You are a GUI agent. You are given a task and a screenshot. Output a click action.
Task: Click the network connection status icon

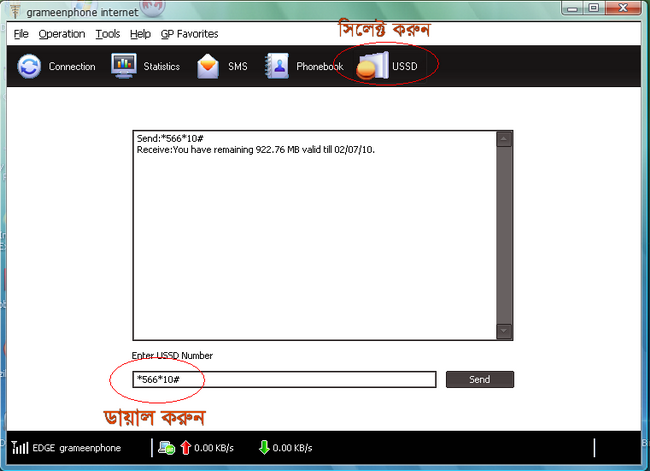(x=167, y=448)
